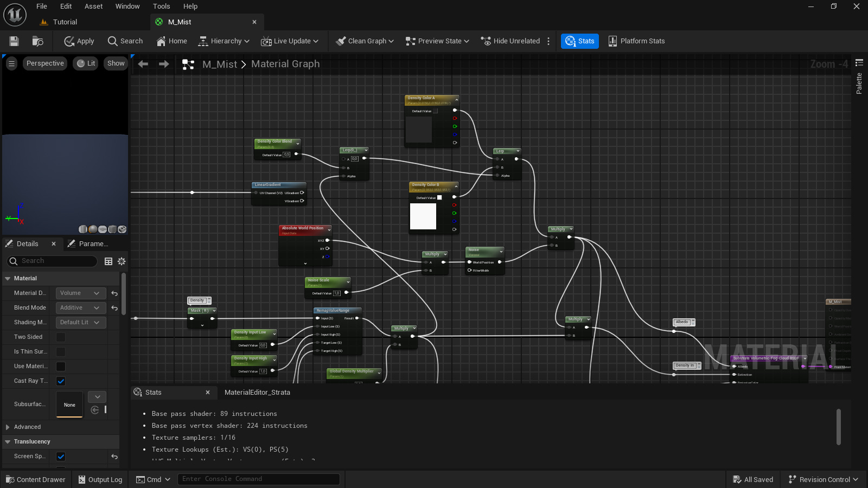Click the Save asset floppy disk icon
This screenshot has width=868, height=488.
(14, 41)
